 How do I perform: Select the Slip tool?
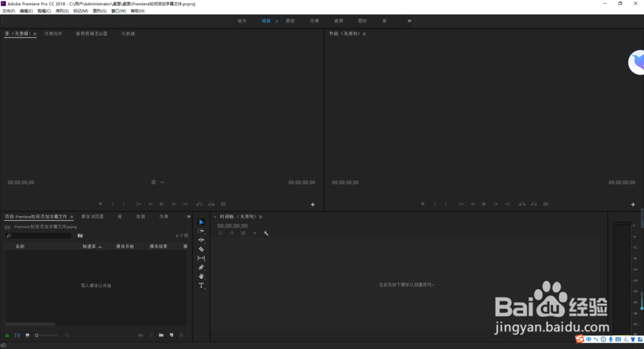(201, 258)
